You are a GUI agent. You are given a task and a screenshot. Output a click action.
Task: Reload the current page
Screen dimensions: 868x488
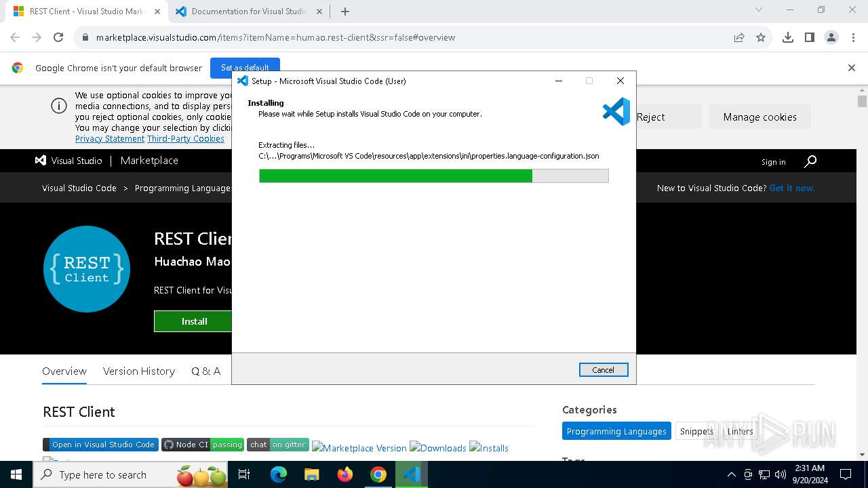coord(58,37)
